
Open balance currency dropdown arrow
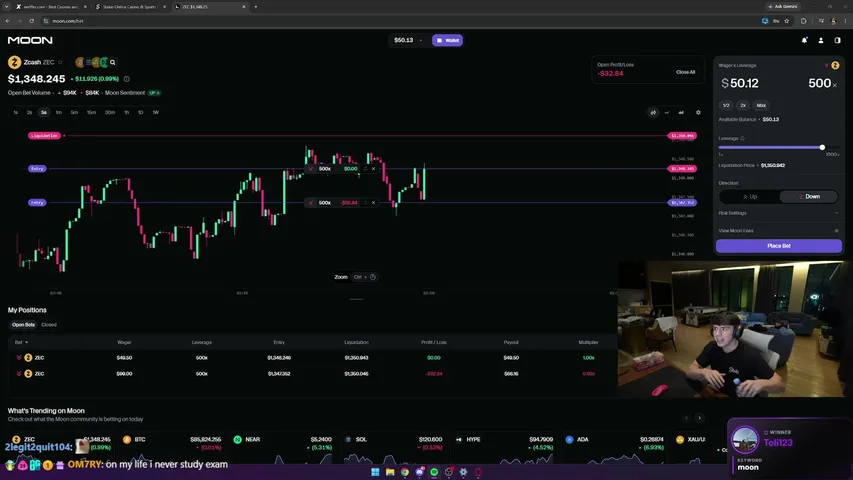pyautogui.click(x=421, y=40)
